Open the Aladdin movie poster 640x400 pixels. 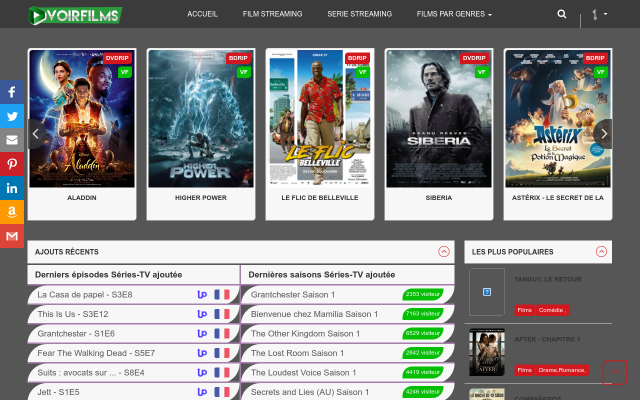pos(82,119)
